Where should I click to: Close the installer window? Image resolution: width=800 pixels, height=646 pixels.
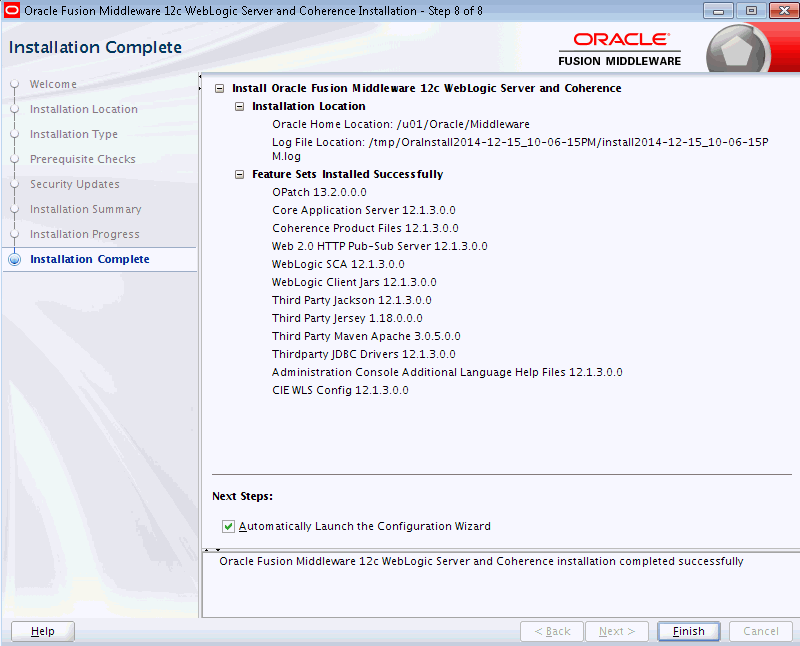783,11
